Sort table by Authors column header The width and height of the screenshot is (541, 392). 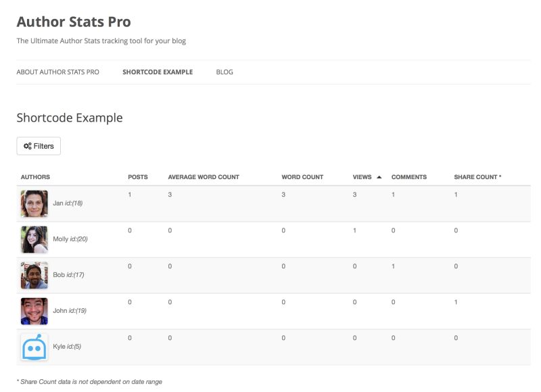pyautogui.click(x=35, y=177)
